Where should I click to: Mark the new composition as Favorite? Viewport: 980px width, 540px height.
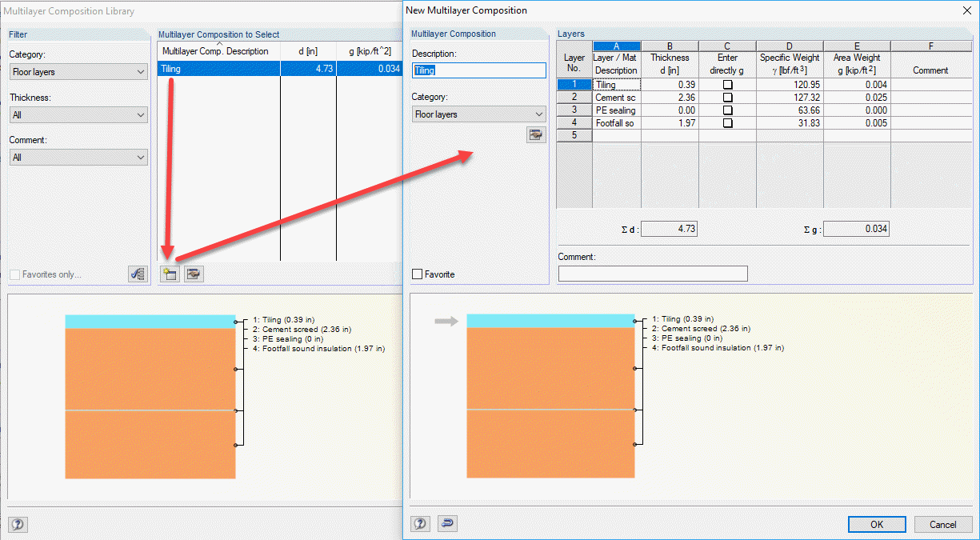tap(416, 274)
